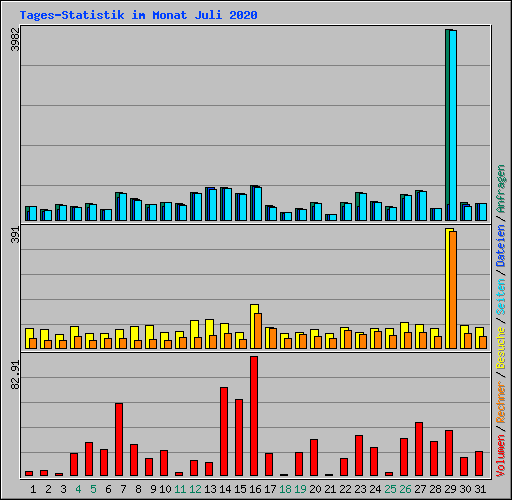This screenshot has height=500, width=512.
Task: Click the red Volumen bar for day 20
Action: [x=314, y=457]
